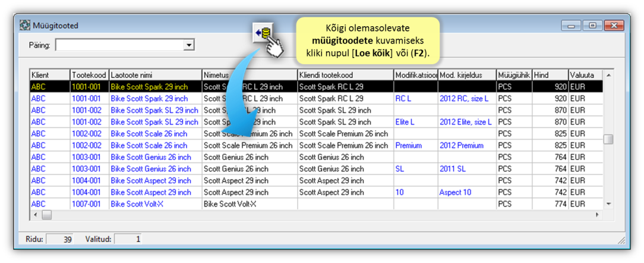Click the horizontal scrollbar left arrow
The image size is (644, 263).
pyautogui.click(x=35, y=215)
